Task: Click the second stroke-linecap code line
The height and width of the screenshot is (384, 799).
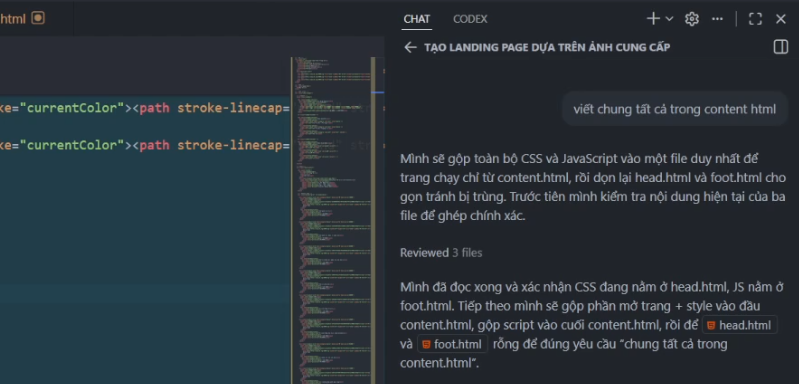Action: [145, 145]
